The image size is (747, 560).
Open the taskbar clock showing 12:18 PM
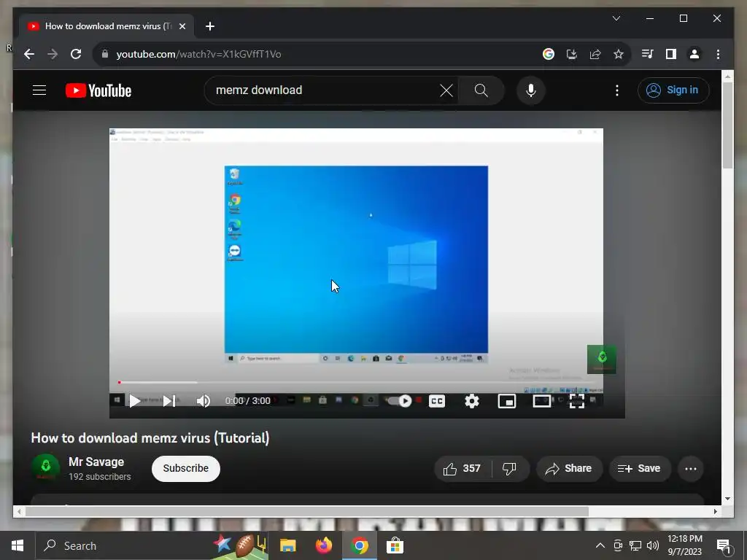[x=684, y=545]
